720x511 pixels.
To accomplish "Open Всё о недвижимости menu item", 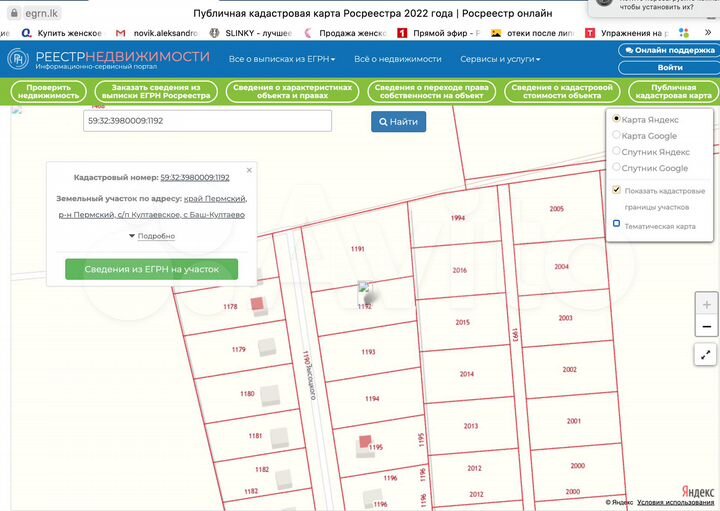I will click(x=397, y=60).
